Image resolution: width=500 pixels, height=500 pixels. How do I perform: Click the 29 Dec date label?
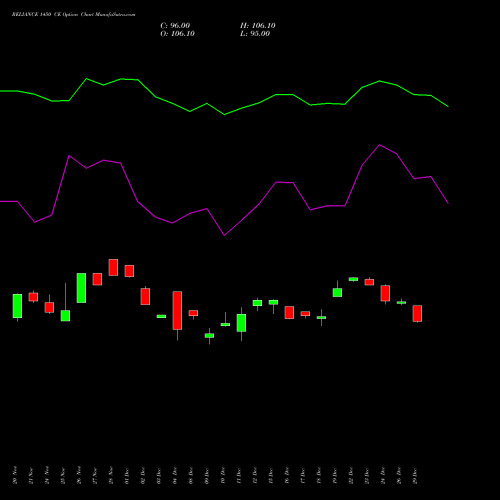(415, 475)
